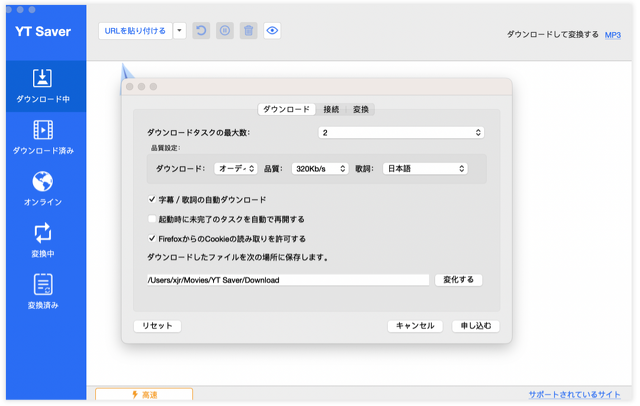Toggle the eye private mode icon

(x=272, y=31)
